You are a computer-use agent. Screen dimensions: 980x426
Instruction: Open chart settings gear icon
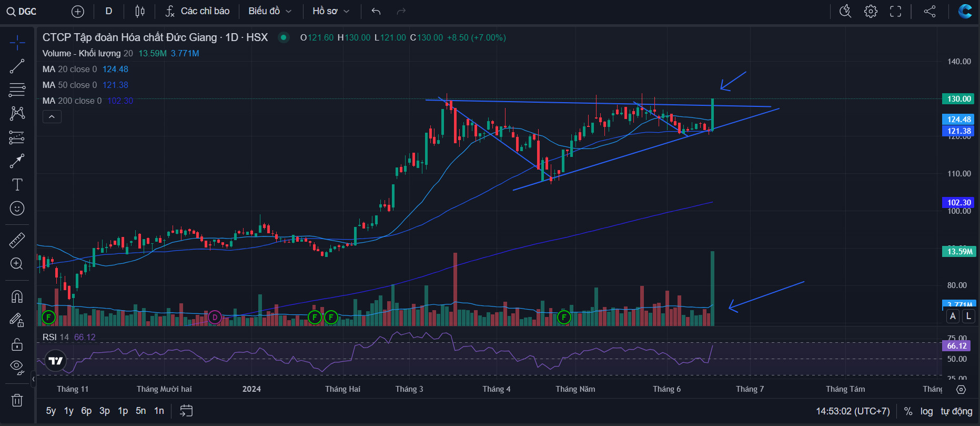click(871, 11)
